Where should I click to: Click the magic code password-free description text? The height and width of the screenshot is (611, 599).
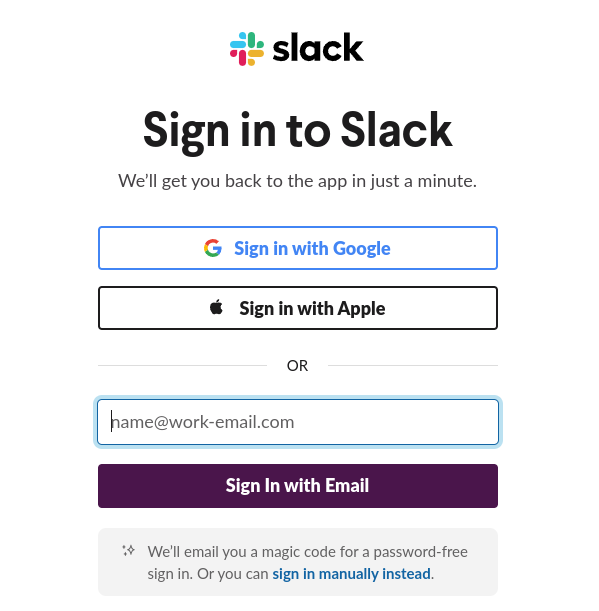tap(307, 562)
